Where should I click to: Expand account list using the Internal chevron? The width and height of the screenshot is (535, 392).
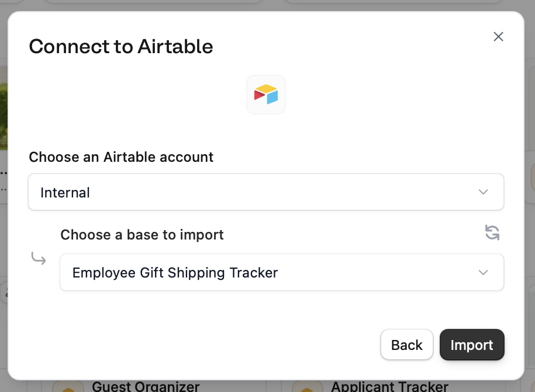click(483, 192)
